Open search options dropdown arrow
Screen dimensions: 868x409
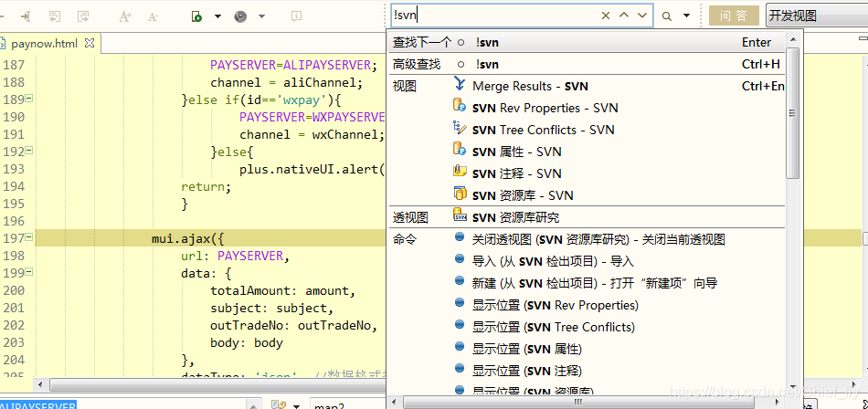pyautogui.click(x=686, y=16)
